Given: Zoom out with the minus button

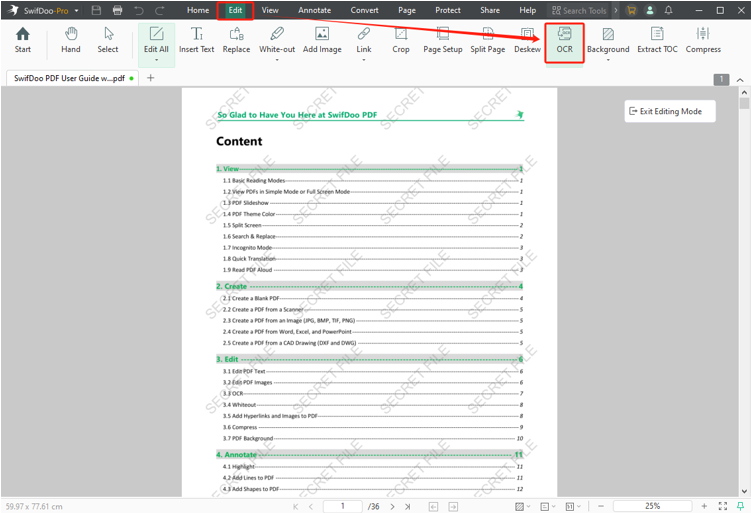Looking at the screenshot, I should tap(601, 506).
